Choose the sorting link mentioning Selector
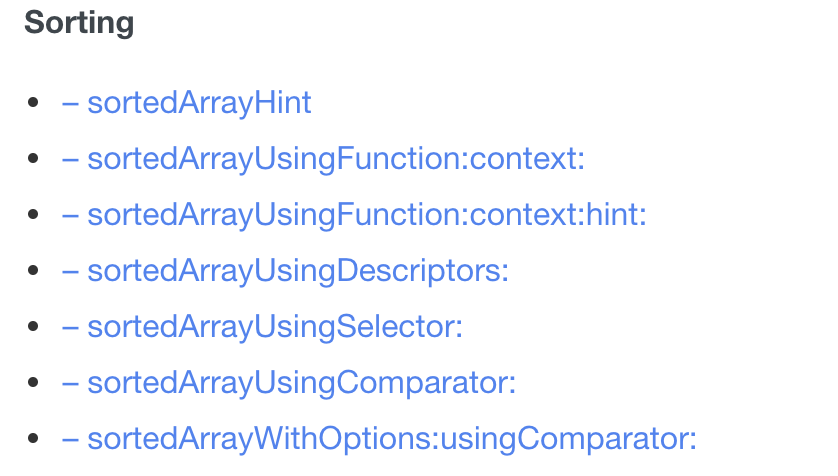The height and width of the screenshot is (476, 838). [262, 326]
